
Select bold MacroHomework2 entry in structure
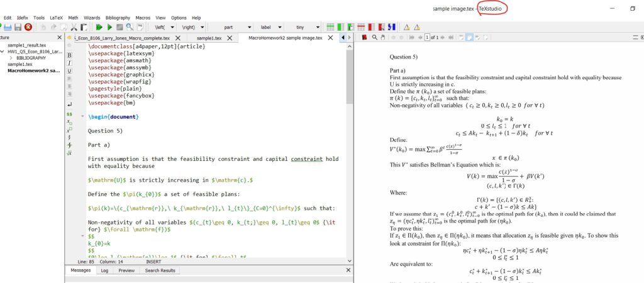33,70
